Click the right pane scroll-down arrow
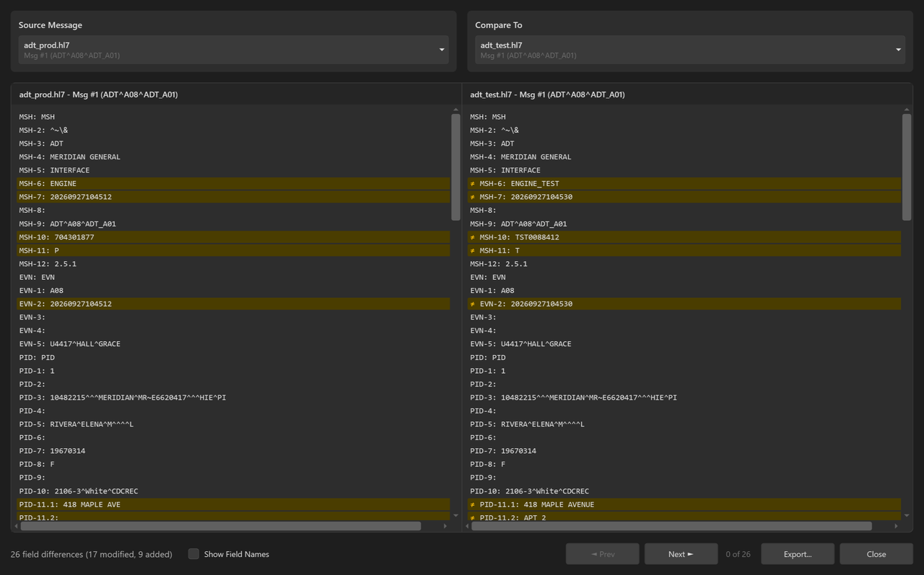 pos(907,516)
